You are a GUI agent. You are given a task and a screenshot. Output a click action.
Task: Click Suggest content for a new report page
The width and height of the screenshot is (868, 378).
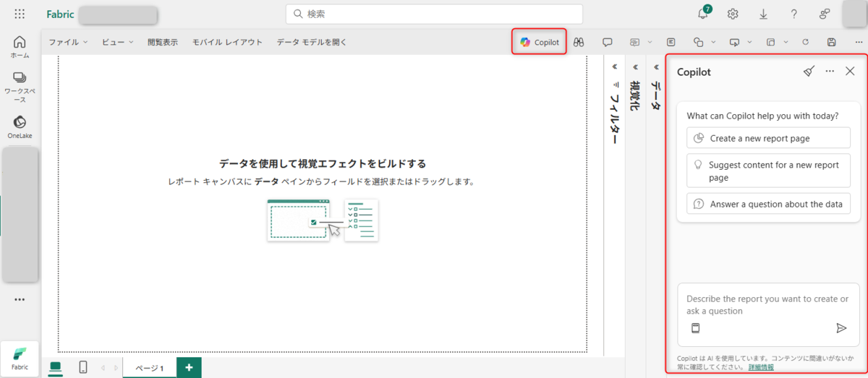[769, 171]
